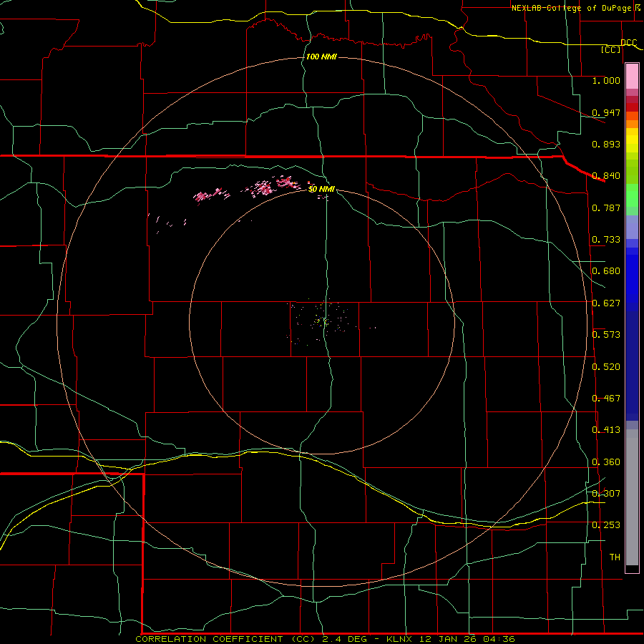Select the 0.467 scale value
This screenshot has height=644, width=644.
click(x=606, y=399)
